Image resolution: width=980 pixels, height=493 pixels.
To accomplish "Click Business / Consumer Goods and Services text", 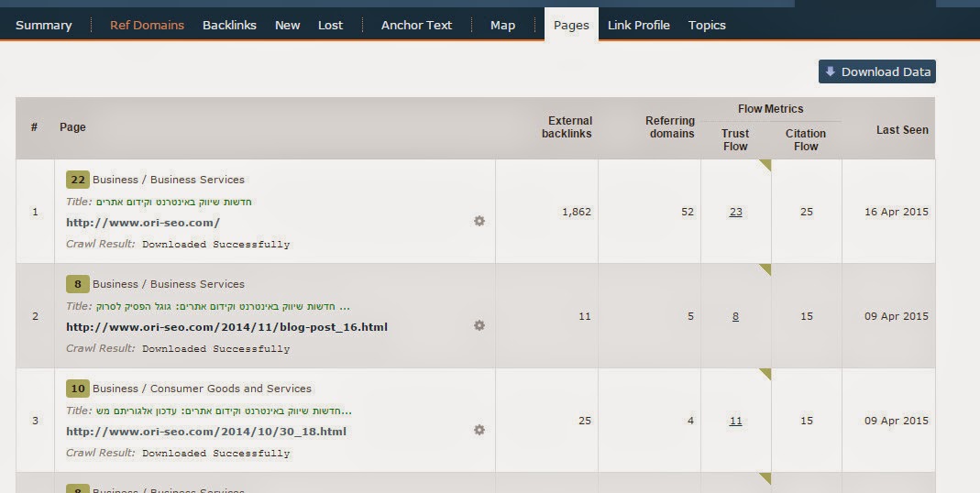I will pos(202,388).
